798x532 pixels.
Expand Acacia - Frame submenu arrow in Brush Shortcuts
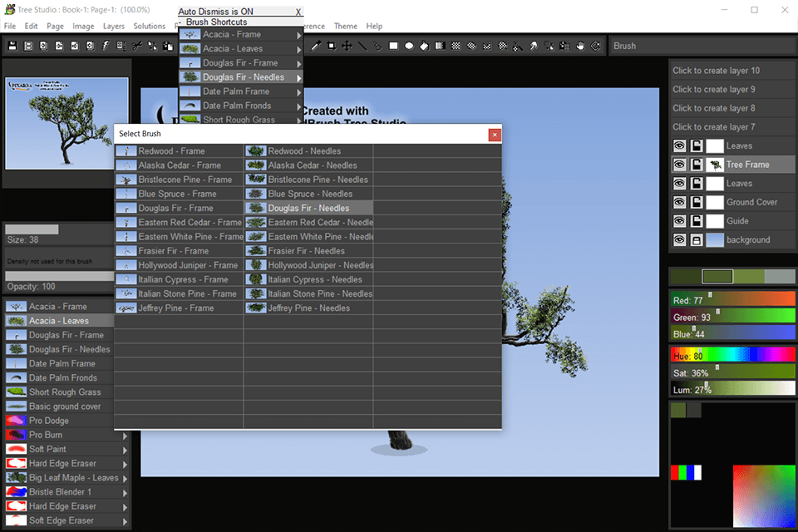point(298,35)
